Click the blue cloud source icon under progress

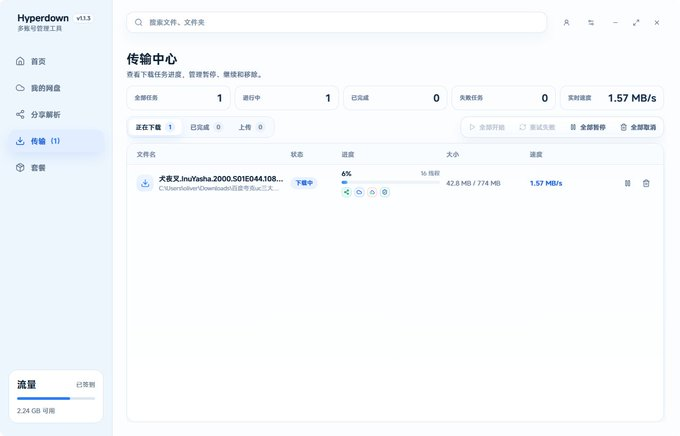click(359, 192)
